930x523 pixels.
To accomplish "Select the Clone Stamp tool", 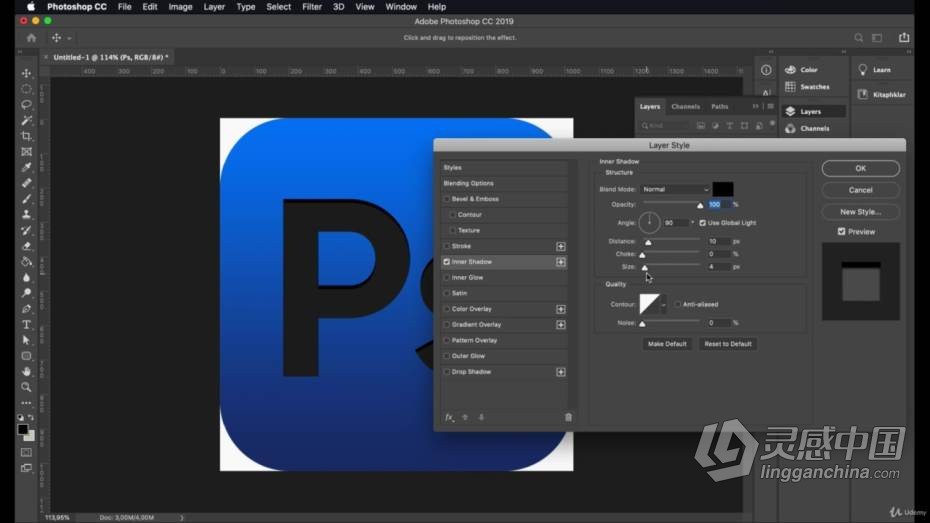I will [26, 215].
